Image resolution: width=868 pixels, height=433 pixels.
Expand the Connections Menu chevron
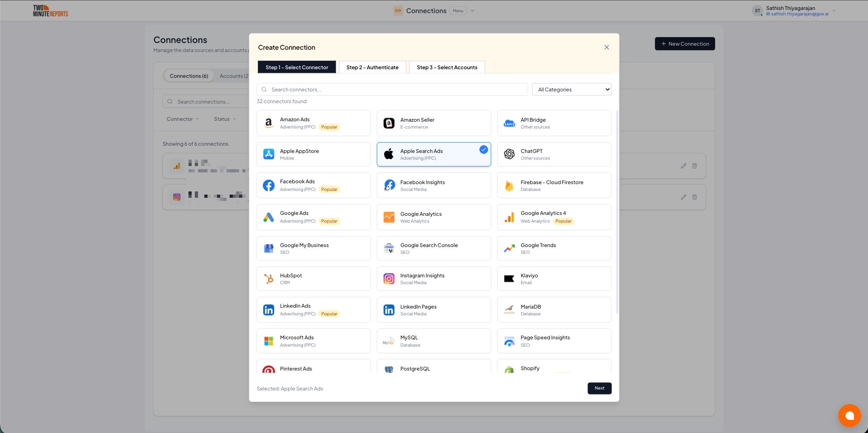(x=473, y=11)
